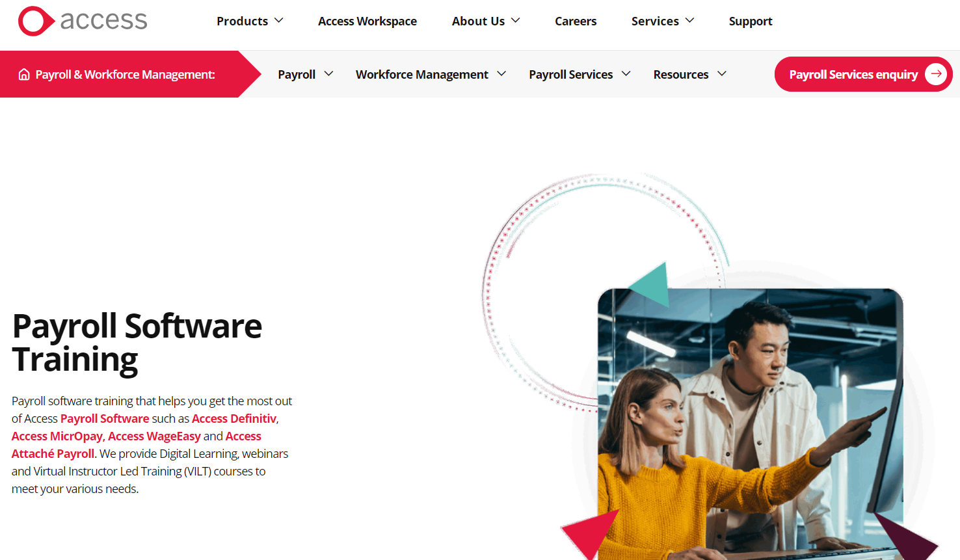960x560 pixels.
Task: Click the home icon in the red banner
Action: [x=24, y=74]
